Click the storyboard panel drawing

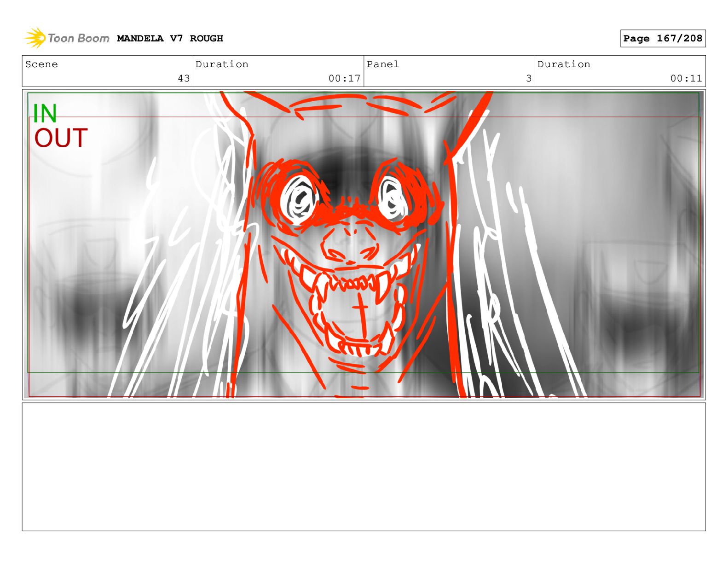click(x=364, y=244)
